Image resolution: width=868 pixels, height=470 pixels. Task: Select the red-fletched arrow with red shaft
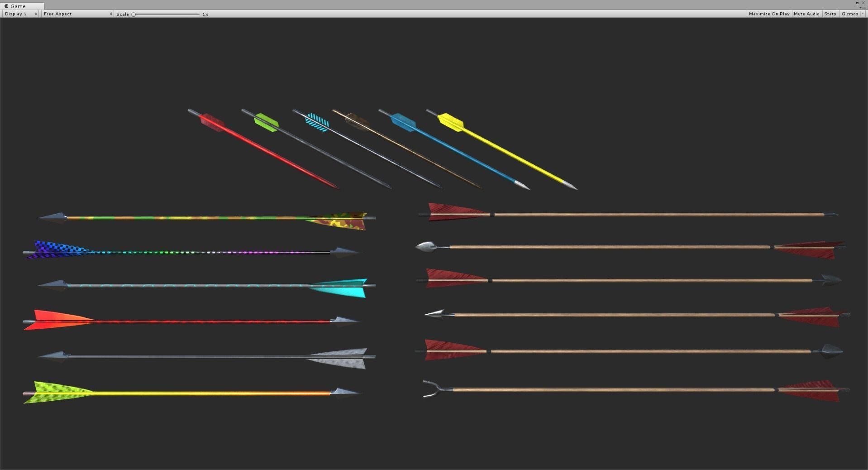coord(181,321)
